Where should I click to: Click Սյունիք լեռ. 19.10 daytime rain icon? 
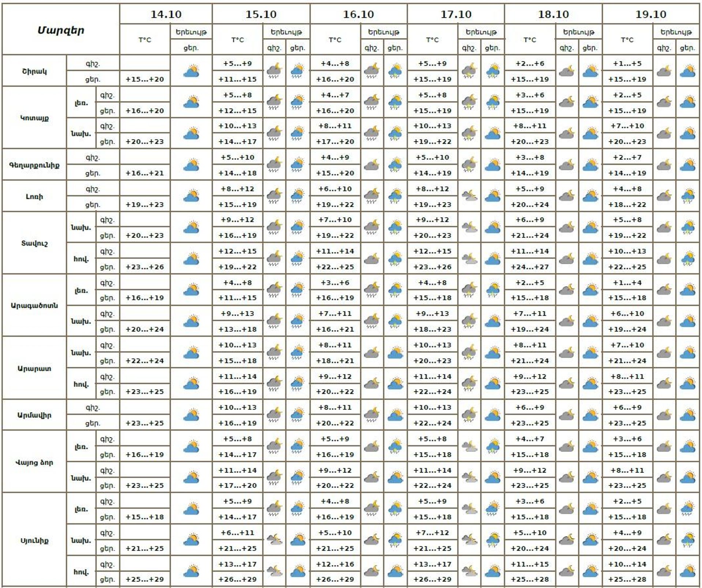[688, 509]
